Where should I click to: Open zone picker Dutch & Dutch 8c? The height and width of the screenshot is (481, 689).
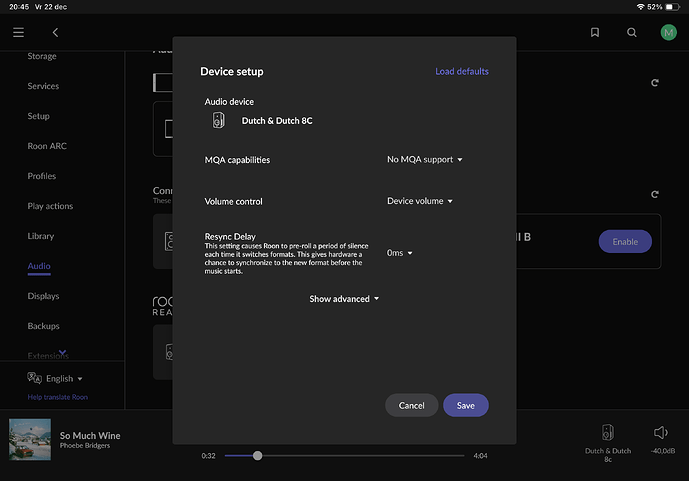click(x=608, y=442)
